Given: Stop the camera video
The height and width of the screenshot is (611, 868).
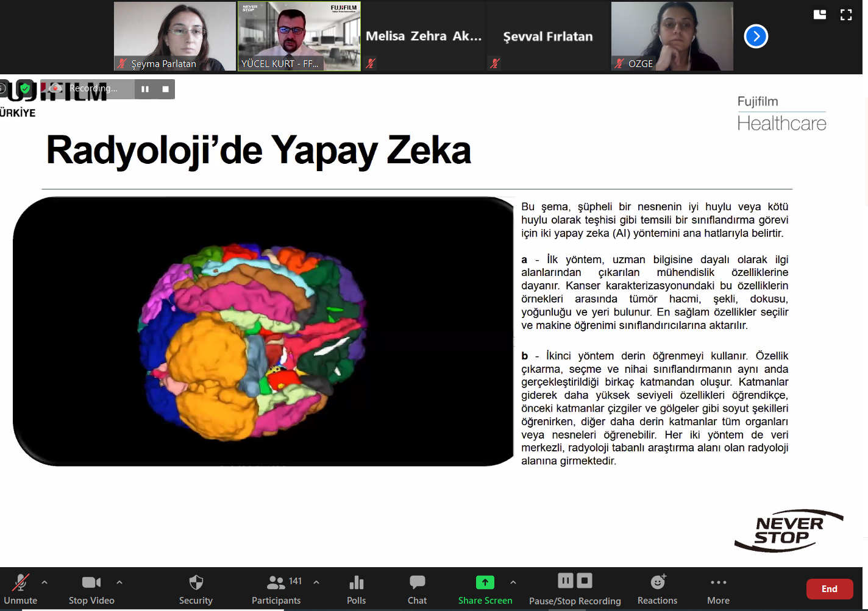Looking at the screenshot, I should pos(91,589).
